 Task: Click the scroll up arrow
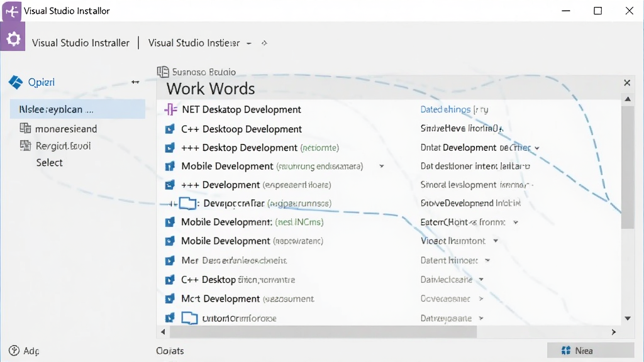click(628, 99)
